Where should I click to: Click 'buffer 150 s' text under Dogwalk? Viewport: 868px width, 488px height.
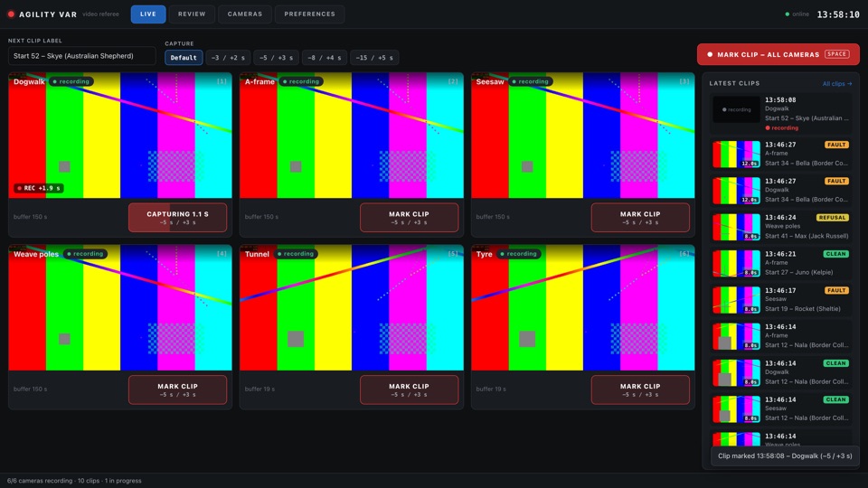click(x=31, y=217)
